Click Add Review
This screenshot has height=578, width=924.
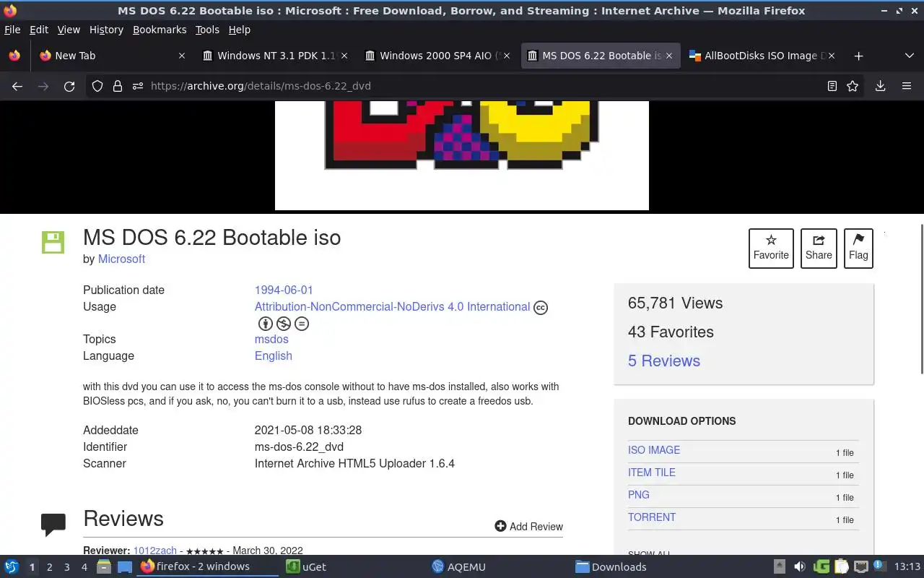[x=528, y=526]
